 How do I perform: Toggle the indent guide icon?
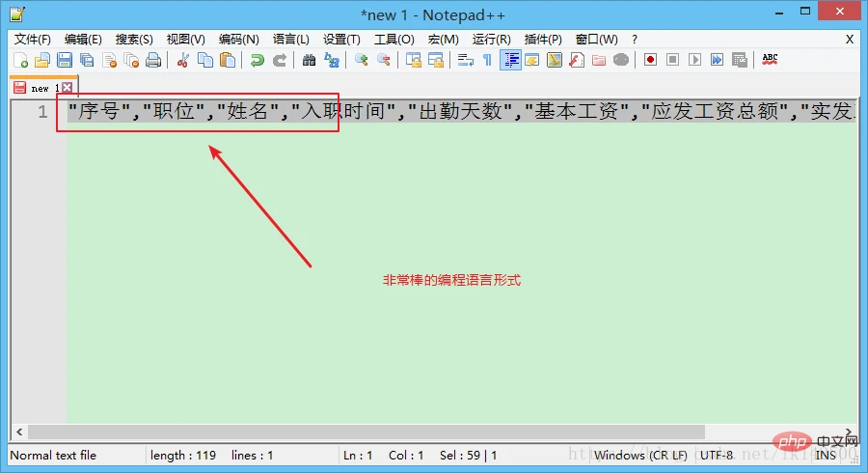pos(510,60)
